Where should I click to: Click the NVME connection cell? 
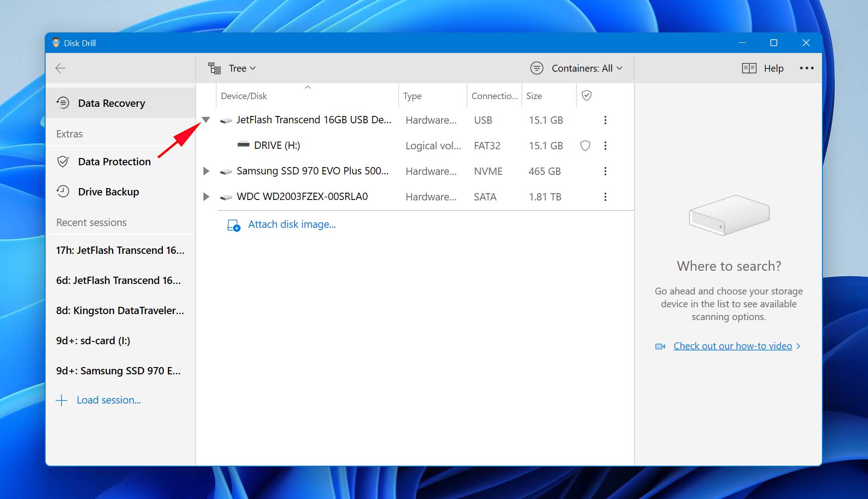[488, 171]
